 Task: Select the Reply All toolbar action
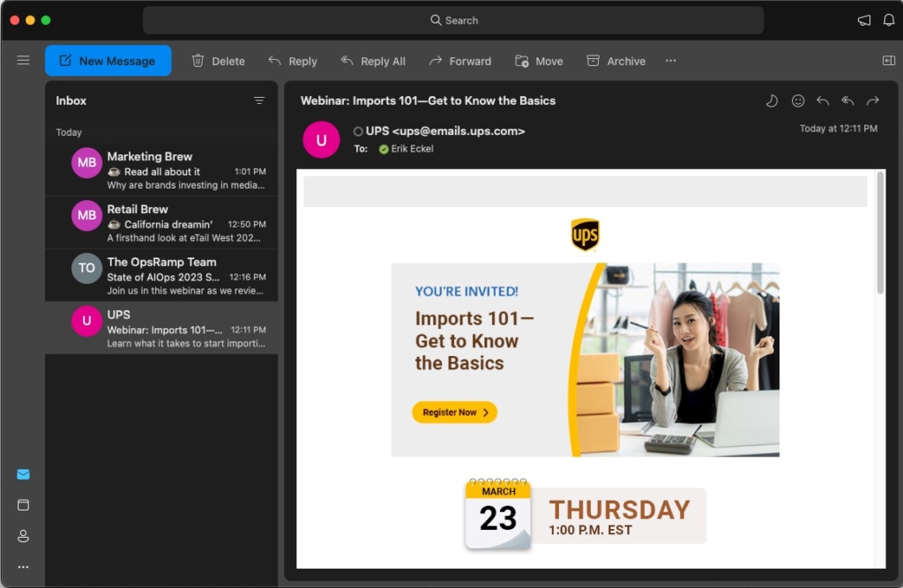click(x=372, y=61)
